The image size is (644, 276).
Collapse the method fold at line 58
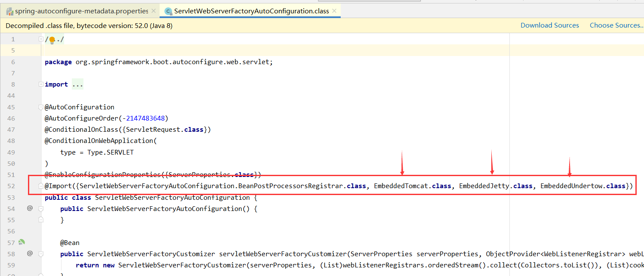coord(41,253)
